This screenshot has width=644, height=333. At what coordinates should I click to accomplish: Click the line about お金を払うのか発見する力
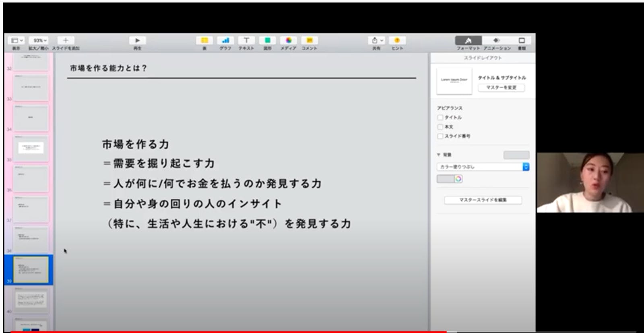pyautogui.click(x=212, y=184)
